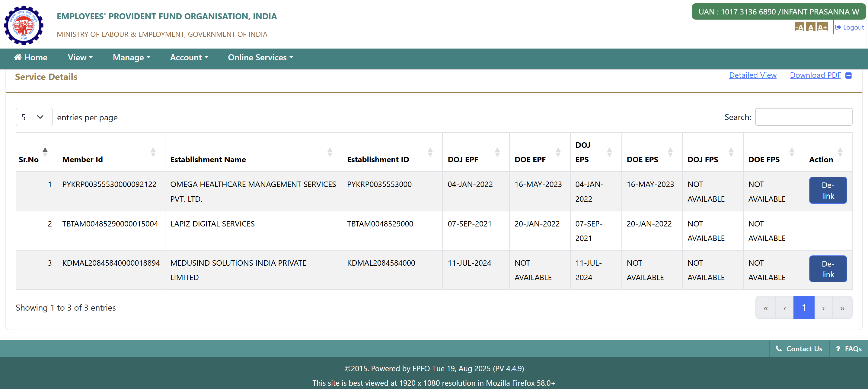Open the entries per page dropdown

[34, 117]
